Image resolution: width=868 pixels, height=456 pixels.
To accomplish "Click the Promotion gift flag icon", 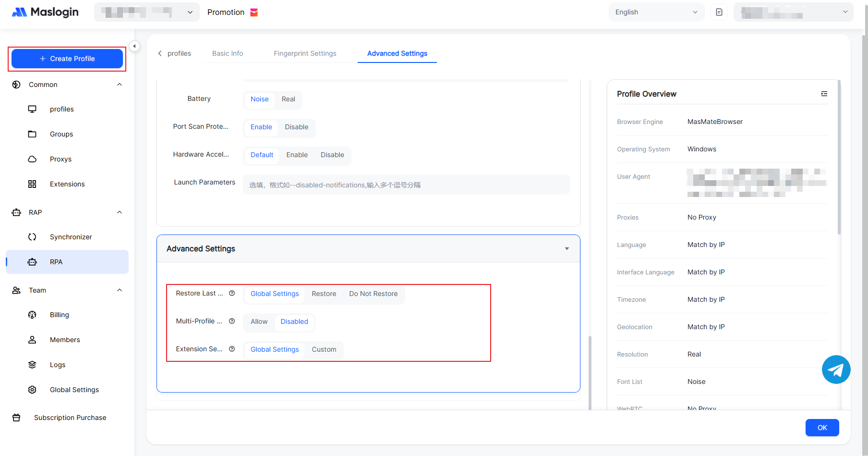I will (254, 12).
